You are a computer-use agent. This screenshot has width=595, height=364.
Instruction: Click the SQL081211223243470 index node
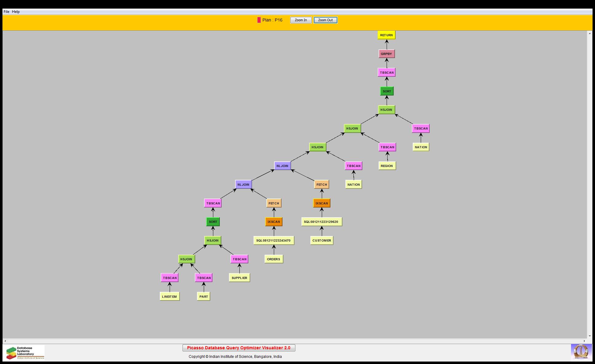coord(273,240)
